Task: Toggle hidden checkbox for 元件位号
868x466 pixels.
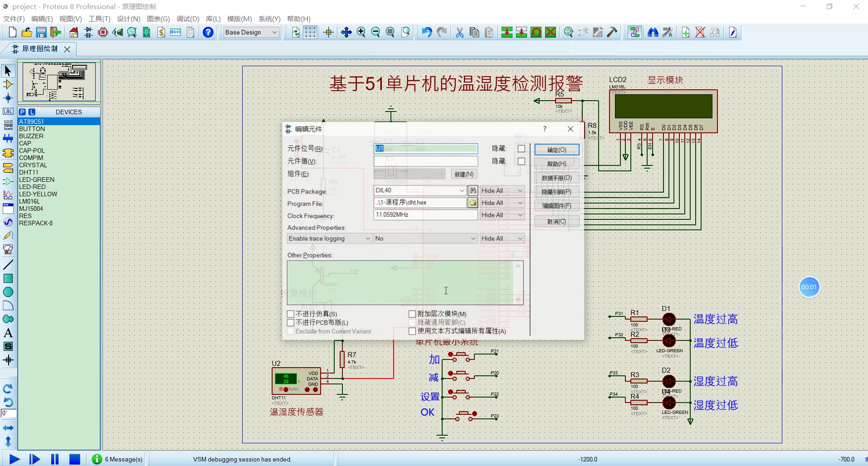Action: 522,149
